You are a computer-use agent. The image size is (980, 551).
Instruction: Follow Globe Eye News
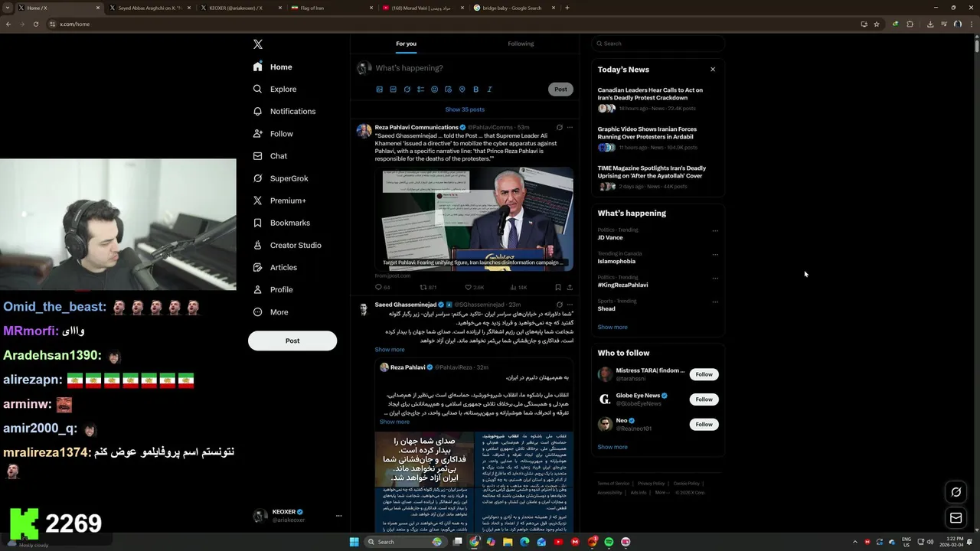point(704,399)
